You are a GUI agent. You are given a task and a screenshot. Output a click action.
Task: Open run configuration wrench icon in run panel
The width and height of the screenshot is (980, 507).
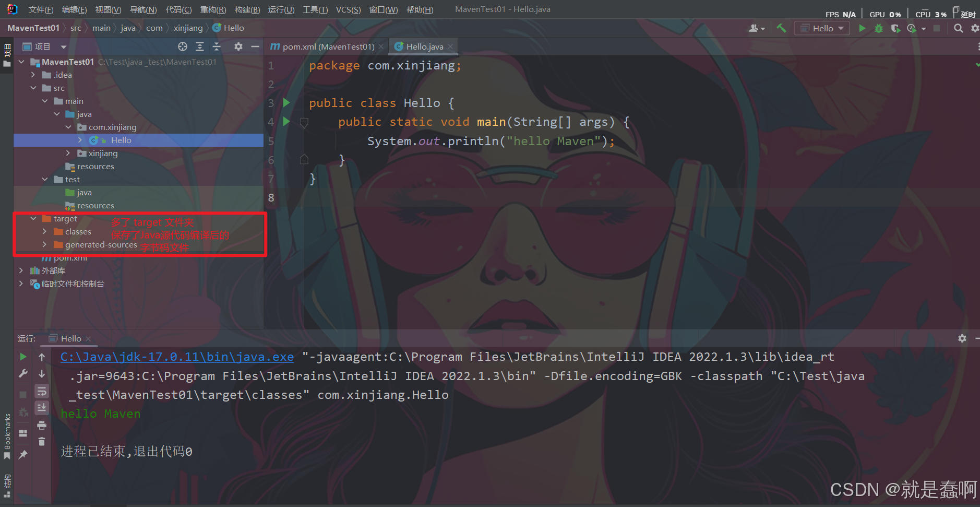pos(23,373)
